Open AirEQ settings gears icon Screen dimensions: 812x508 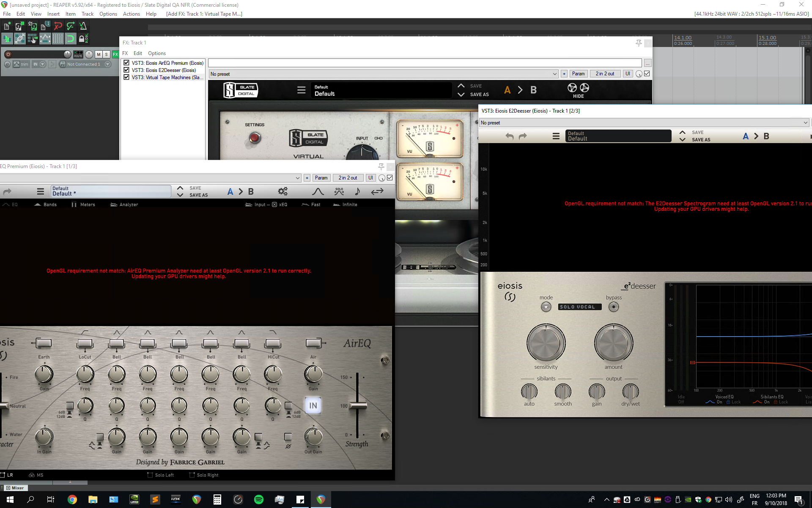click(283, 191)
